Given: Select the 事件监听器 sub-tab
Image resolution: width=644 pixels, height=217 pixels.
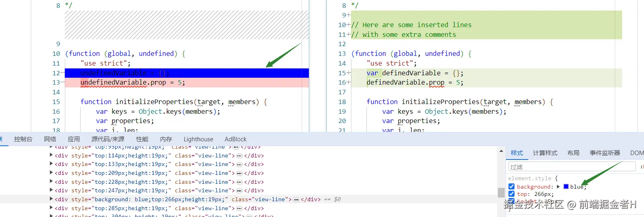Looking at the screenshot, I should pos(605,153).
